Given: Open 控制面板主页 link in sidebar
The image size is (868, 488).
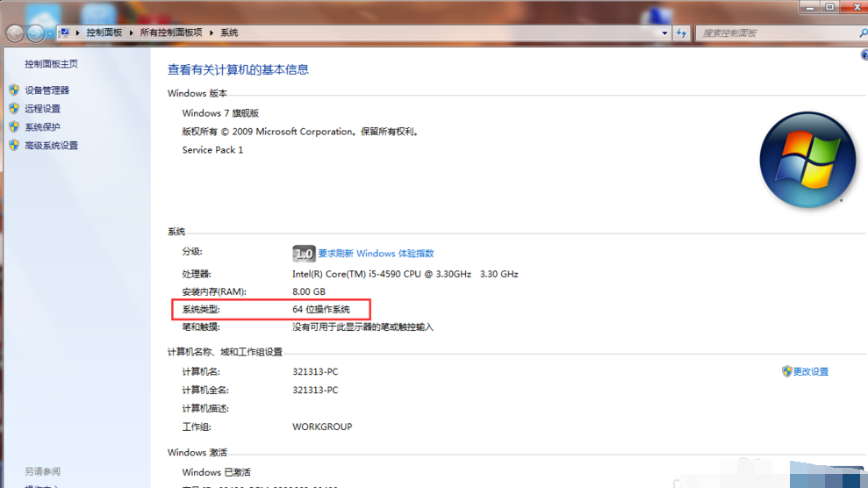Looking at the screenshot, I should 51,64.
